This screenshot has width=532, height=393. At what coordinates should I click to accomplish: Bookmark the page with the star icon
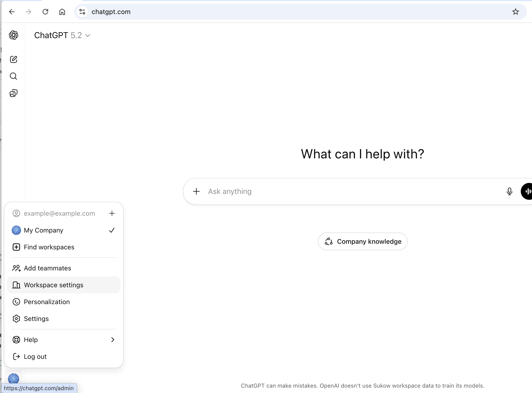pyautogui.click(x=515, y=12)
